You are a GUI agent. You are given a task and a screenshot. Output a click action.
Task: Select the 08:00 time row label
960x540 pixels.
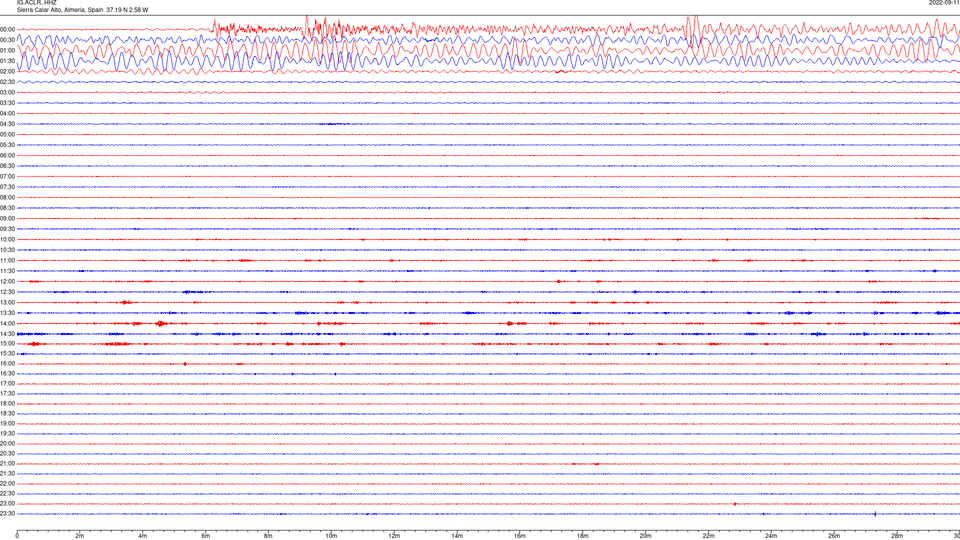pos(7,197)
